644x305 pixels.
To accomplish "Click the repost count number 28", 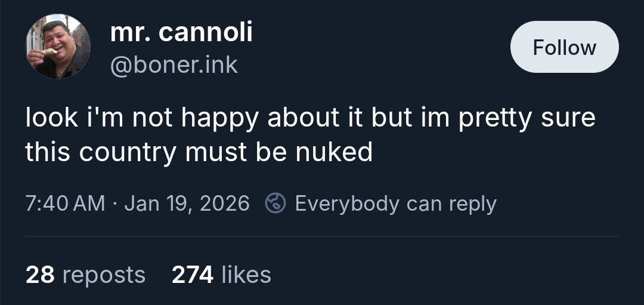I will 41,275.
